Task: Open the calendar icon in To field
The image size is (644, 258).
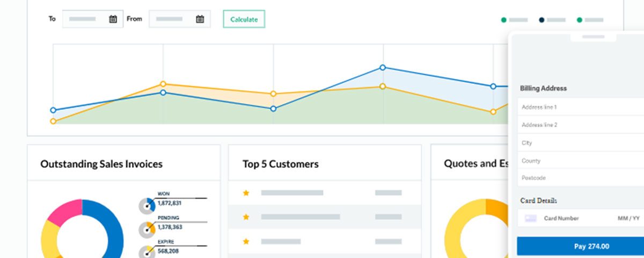Action: 113,19
